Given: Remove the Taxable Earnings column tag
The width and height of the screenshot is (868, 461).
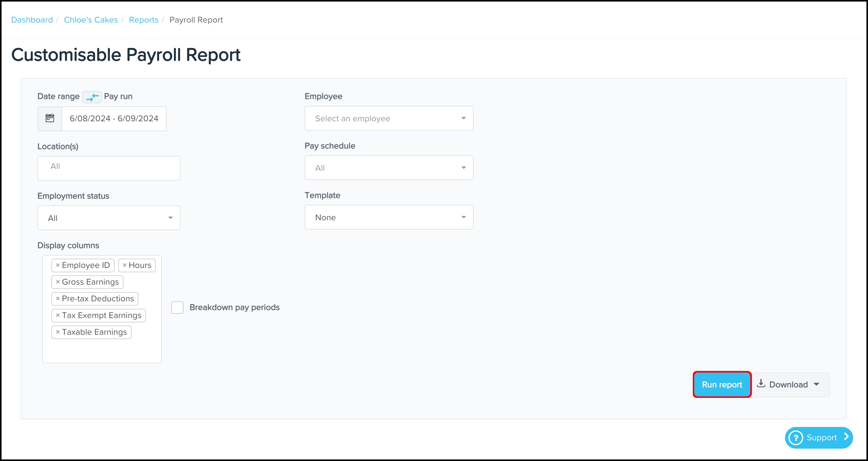Looking at the screenshot, I should (58, 332).
